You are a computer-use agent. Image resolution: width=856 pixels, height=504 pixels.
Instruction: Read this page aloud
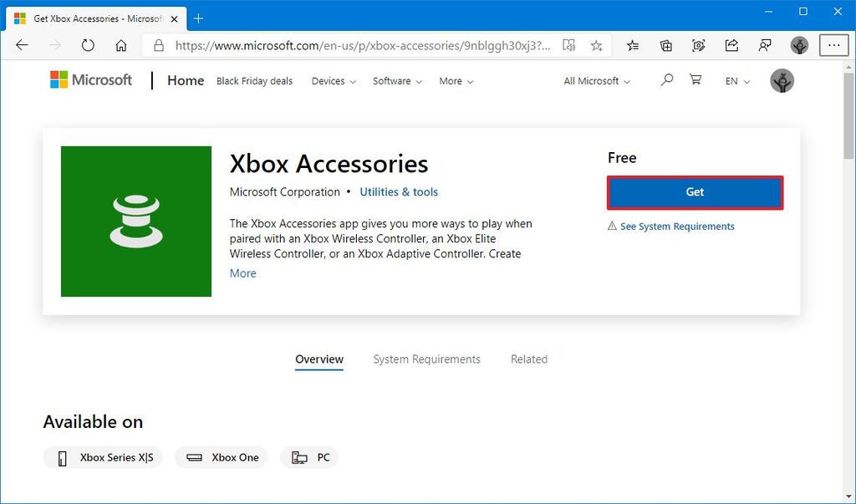(569, 45)
